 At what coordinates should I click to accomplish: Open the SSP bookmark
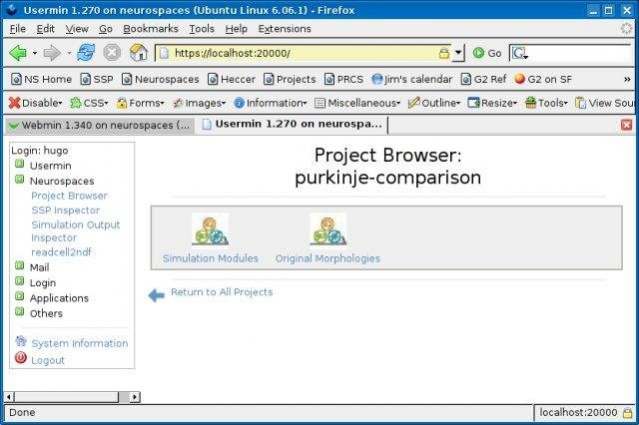click(97, 79)
